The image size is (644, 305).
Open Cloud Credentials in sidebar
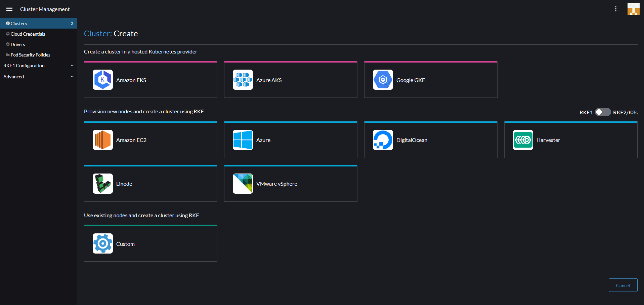[x=28, y=34]
